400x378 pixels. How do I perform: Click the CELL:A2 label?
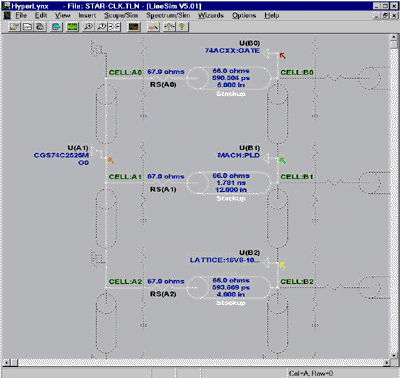tap(125, 282)
